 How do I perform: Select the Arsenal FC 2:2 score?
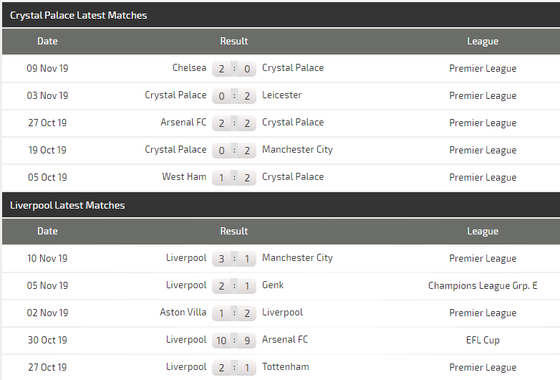click(234, 123)
